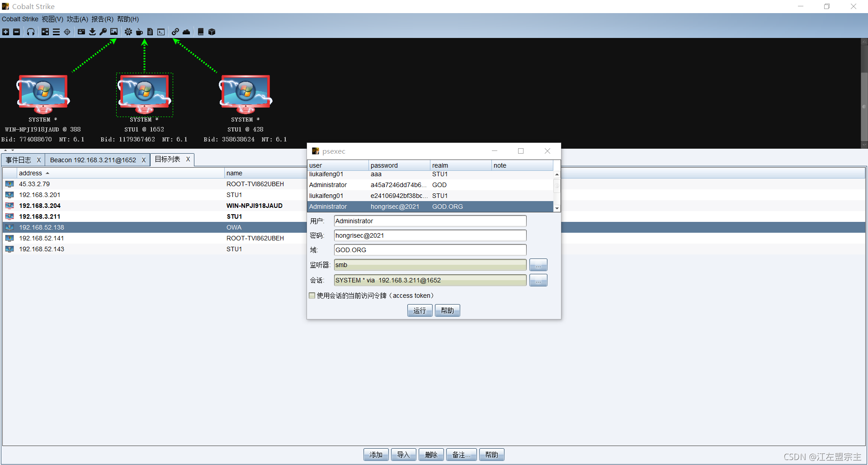This screenshot has height=465, width=868.
Task: Click the 导入 button at the bottom
Action: point(403,455)
